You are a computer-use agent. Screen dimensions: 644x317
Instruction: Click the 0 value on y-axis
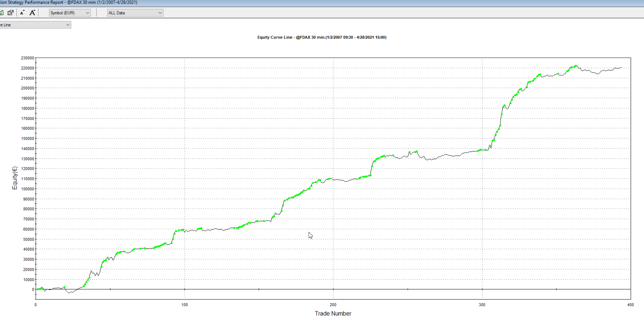pos(33,290)
